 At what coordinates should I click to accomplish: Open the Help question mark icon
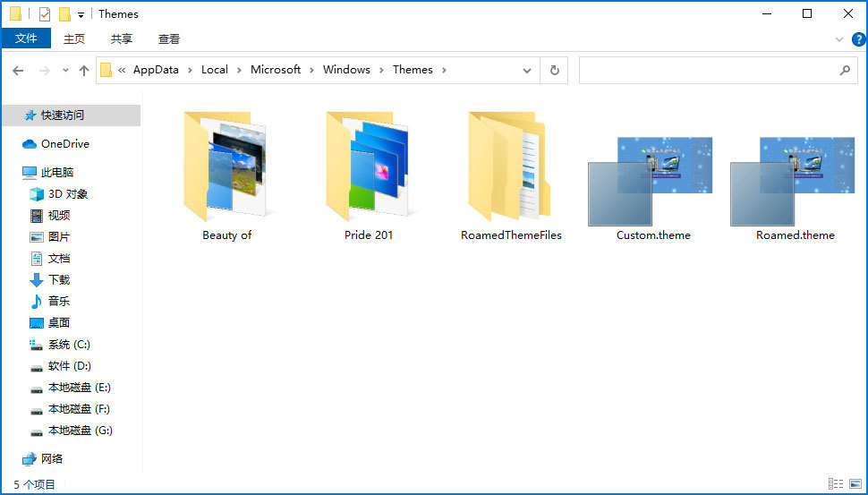pyautogui.click(x=858, y=39)
